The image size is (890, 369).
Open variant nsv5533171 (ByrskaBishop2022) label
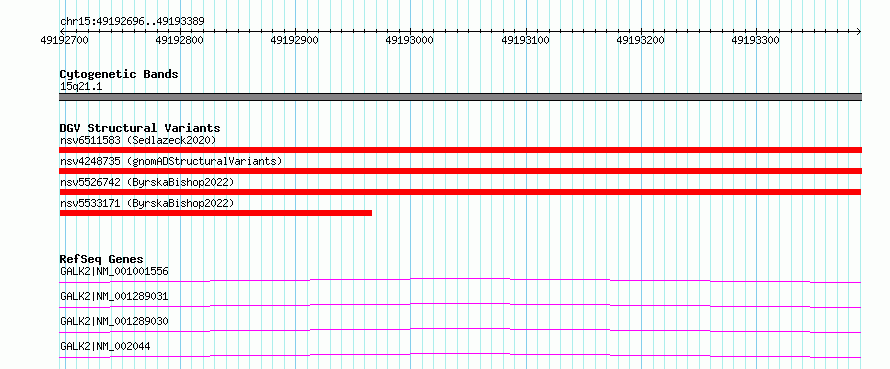[x=146, y=203]
